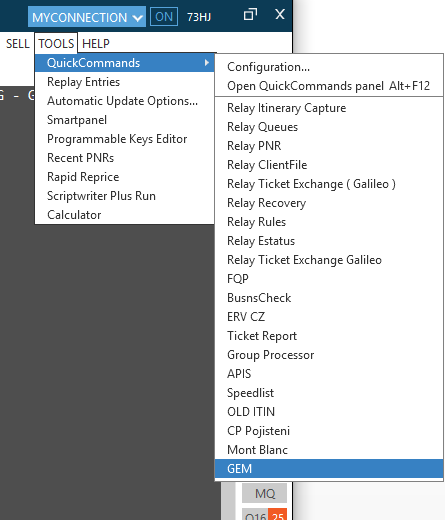This screenshot has height=520, width=445.
Task: Run the FQP quick command
Action: [x=329, y=279]
